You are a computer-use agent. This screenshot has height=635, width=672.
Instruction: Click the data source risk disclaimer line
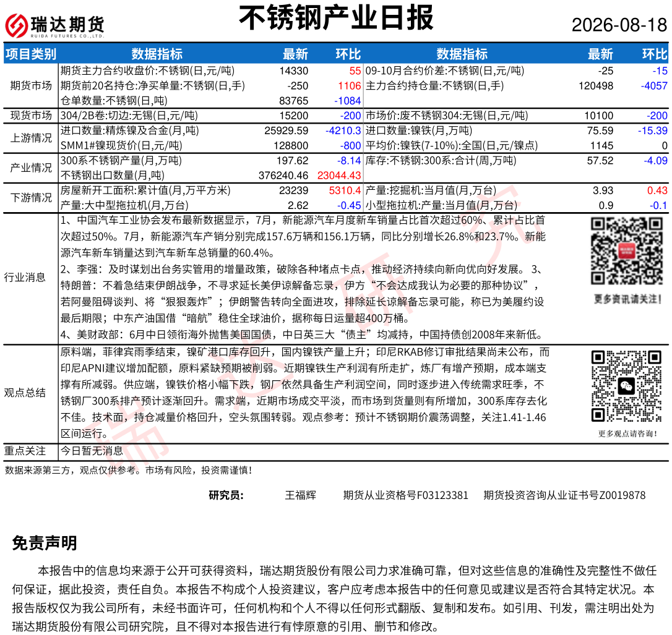click(x=128, y=471)
